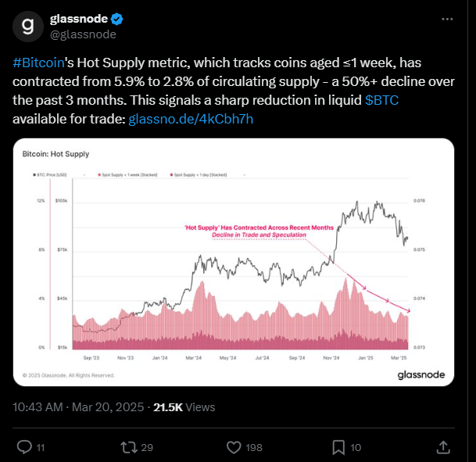476x462 pixels.
Task: Click the share upload icon
Action: [443, 447]
